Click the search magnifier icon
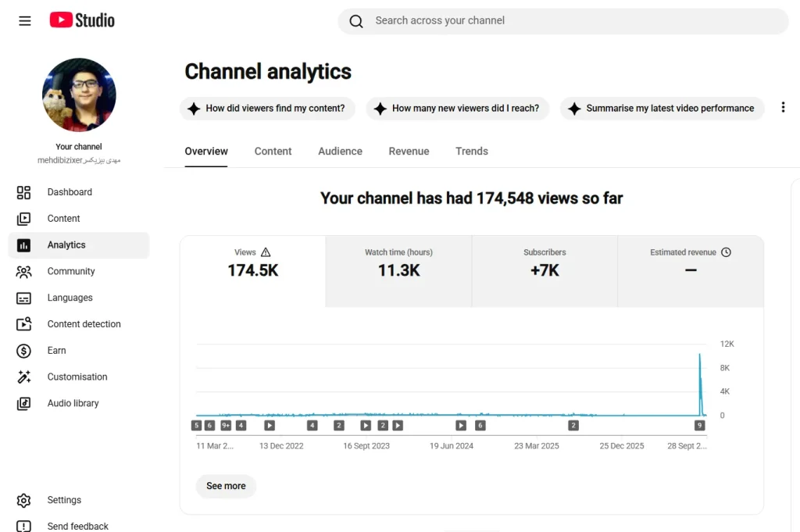The width and height of the screenshot is (800, 532). pyautogui.click(x=356, y=21)
